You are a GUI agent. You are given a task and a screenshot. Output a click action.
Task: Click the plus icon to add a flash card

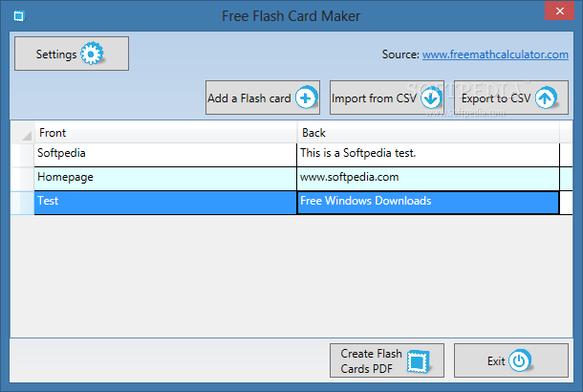(x=306, y=98)
